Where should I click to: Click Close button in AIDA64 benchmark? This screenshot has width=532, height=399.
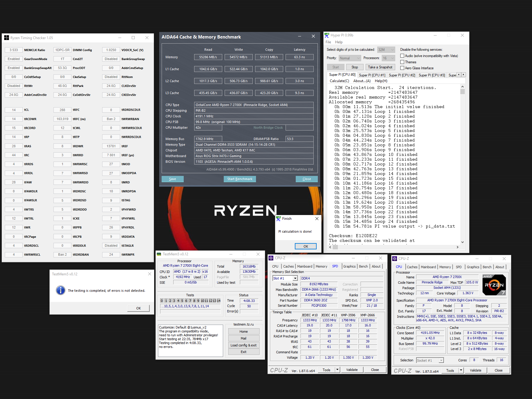[306, 179]
